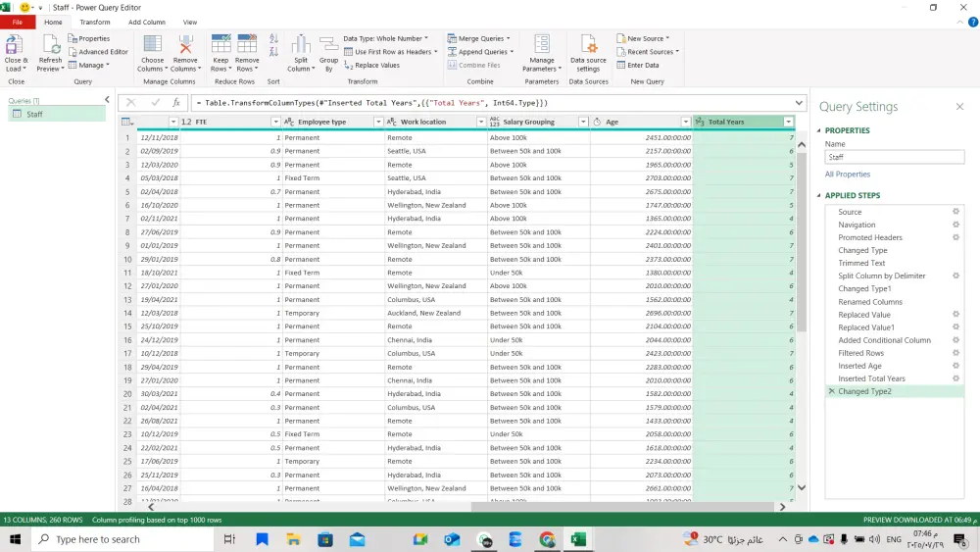Viewport: 980px width, 552px height.
Task: Click the formula bar cancel X icon
Action: coord(130,103)
